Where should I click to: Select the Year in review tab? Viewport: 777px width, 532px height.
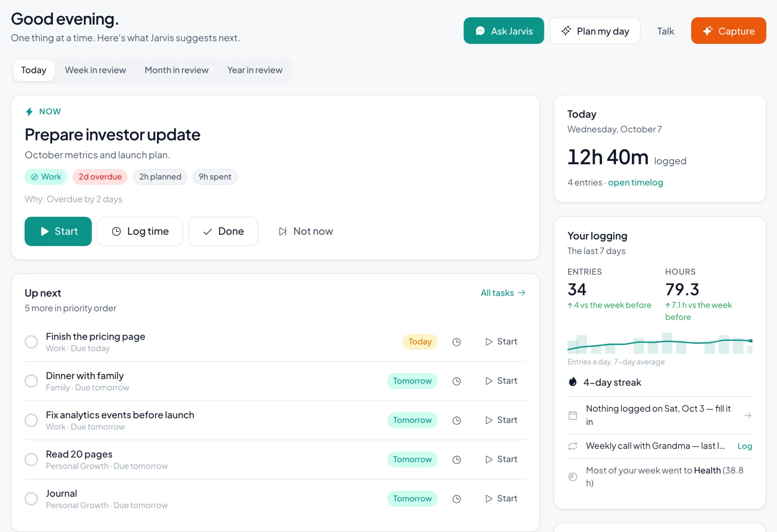[255, 70]
